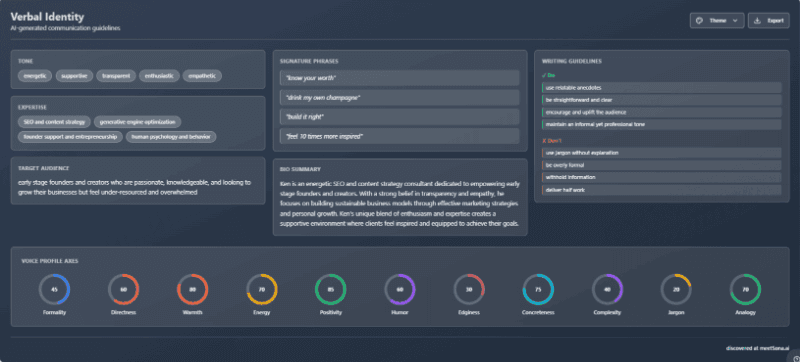Click the "Don't" heading with X
The width and height of the screenshot is (800, 362).
point(552,140)
